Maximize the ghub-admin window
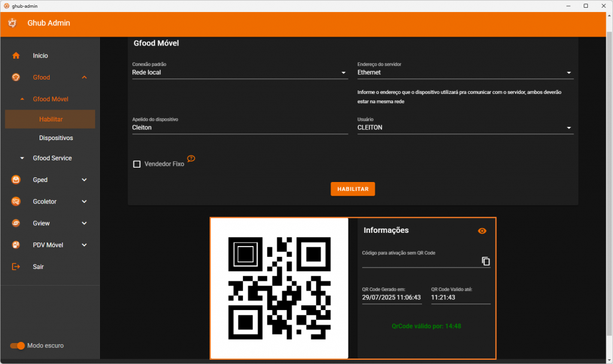The image size is (613, 364). (x=585, y=6)
